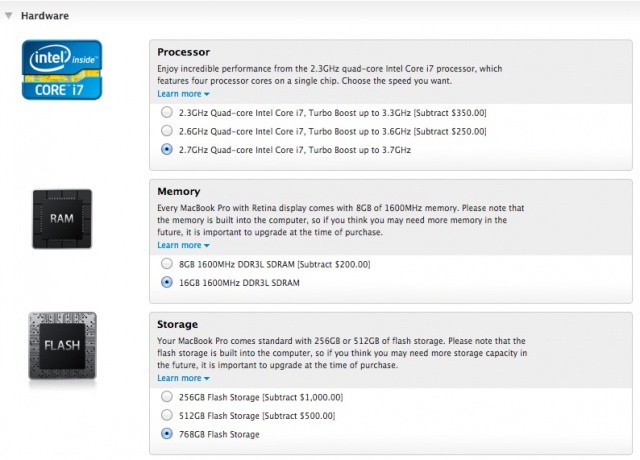Image resolution: width=640 pixels, height=460 pixels.
Task: Choose the 768GB Flash Storage option
Action: click(x=167, y=435)
